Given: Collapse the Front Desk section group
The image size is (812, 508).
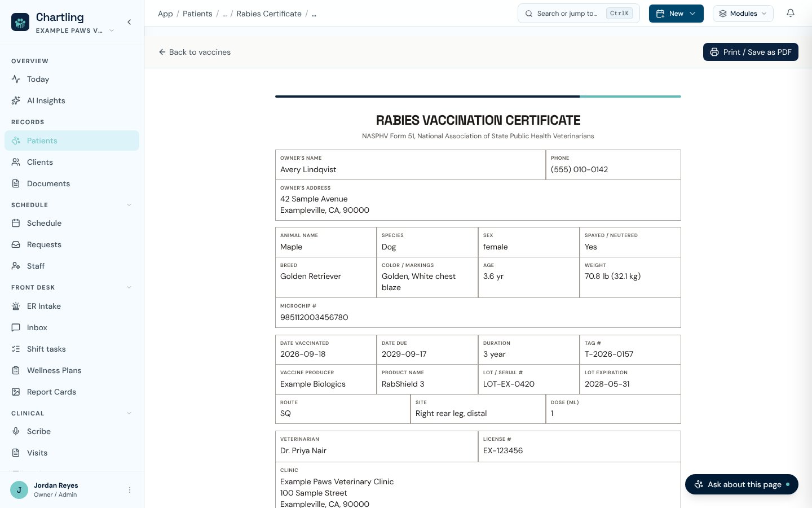Looking at the screenshot, I should pos(129,287).
